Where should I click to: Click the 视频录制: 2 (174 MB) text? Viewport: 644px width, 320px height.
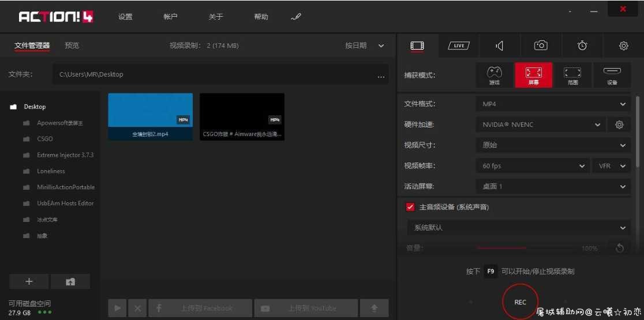coord(204,46)
